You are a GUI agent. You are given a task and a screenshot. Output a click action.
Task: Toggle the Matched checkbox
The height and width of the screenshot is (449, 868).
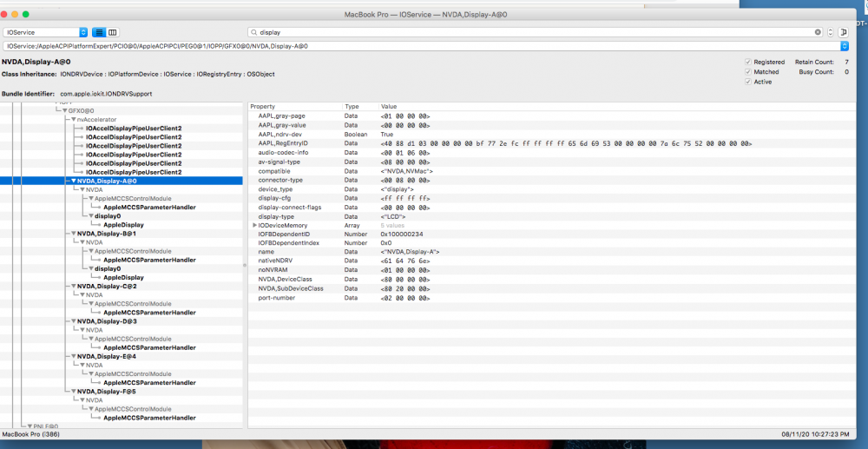748,72
